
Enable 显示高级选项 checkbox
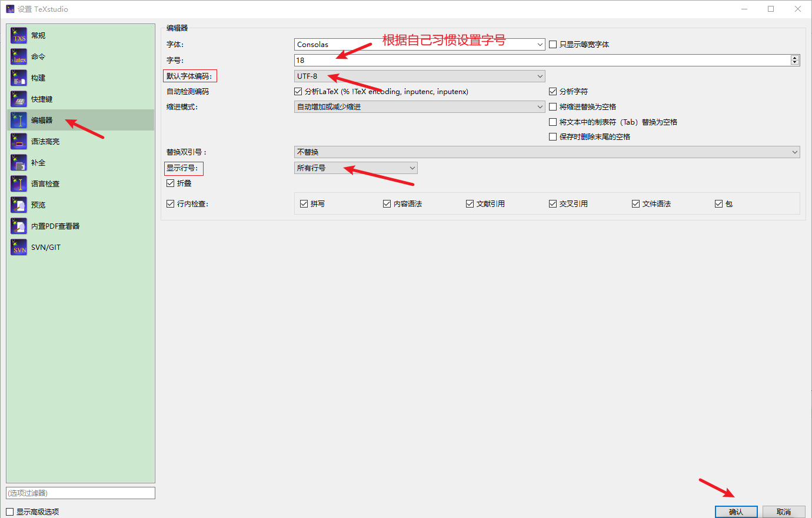tap(9, 512)
